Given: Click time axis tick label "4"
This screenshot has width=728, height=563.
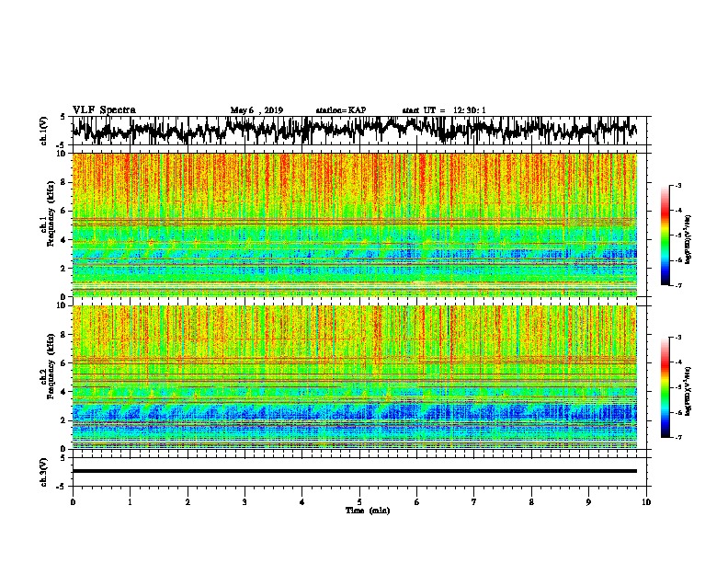Looking at the screenshot, I should click(301, 502).
